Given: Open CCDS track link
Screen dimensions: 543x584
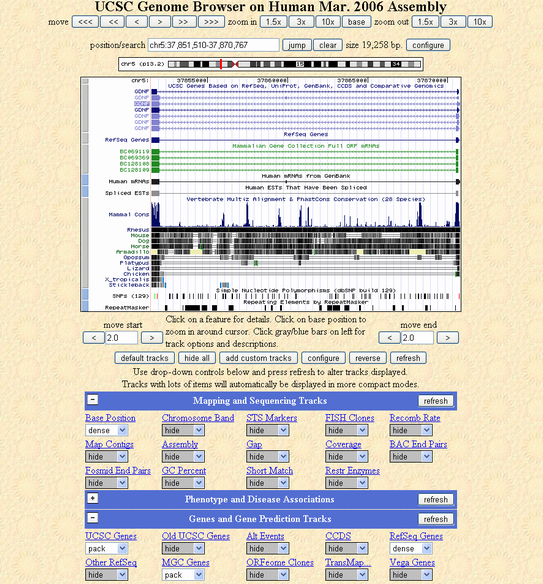Looking at the screenshot, I should (x=338, y=536).
